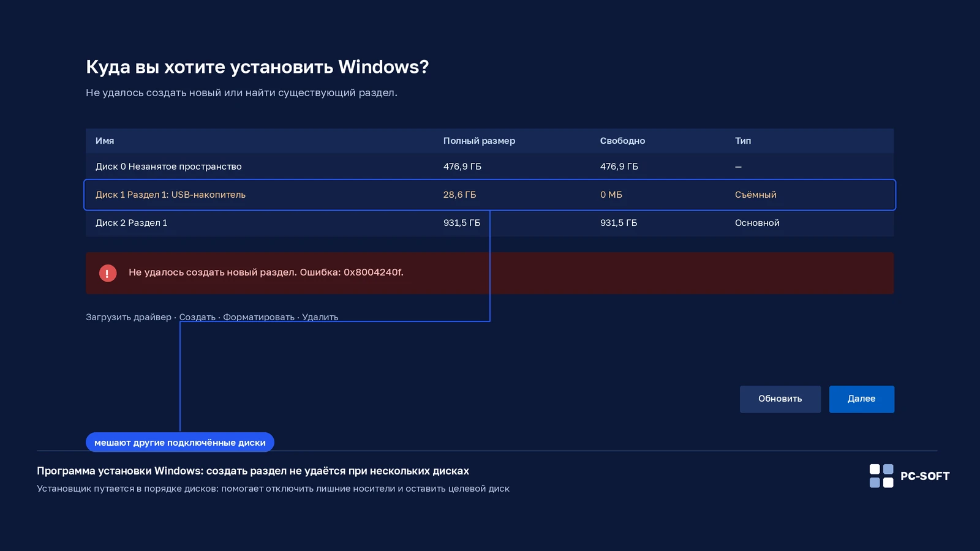Click the Загрузить драйвер link

(x=129, y=317)
